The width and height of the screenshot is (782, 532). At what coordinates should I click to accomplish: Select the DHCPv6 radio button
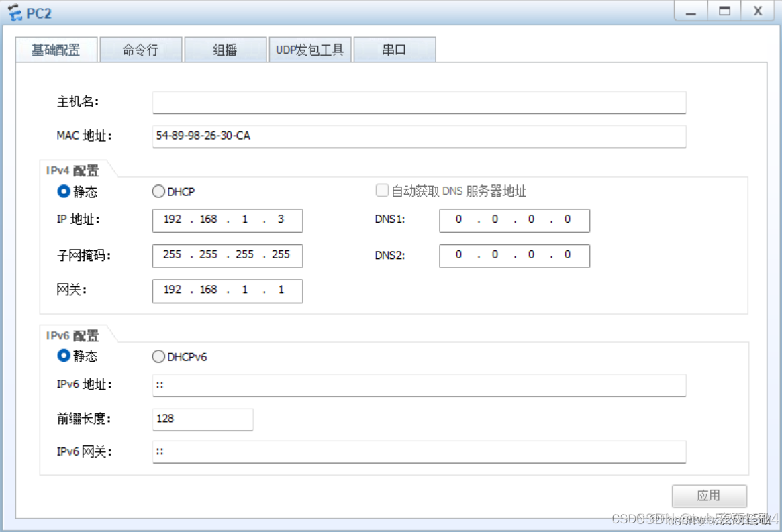(x=158, y=356)
